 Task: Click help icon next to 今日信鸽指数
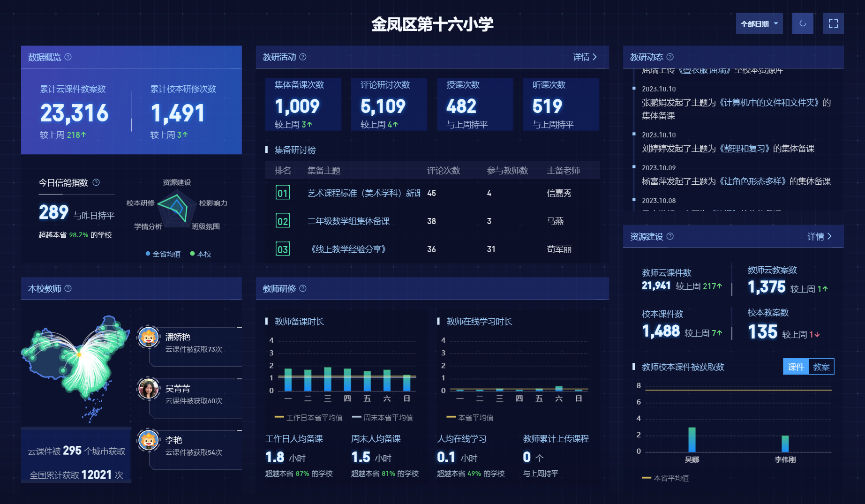click(x=96, y=182)
